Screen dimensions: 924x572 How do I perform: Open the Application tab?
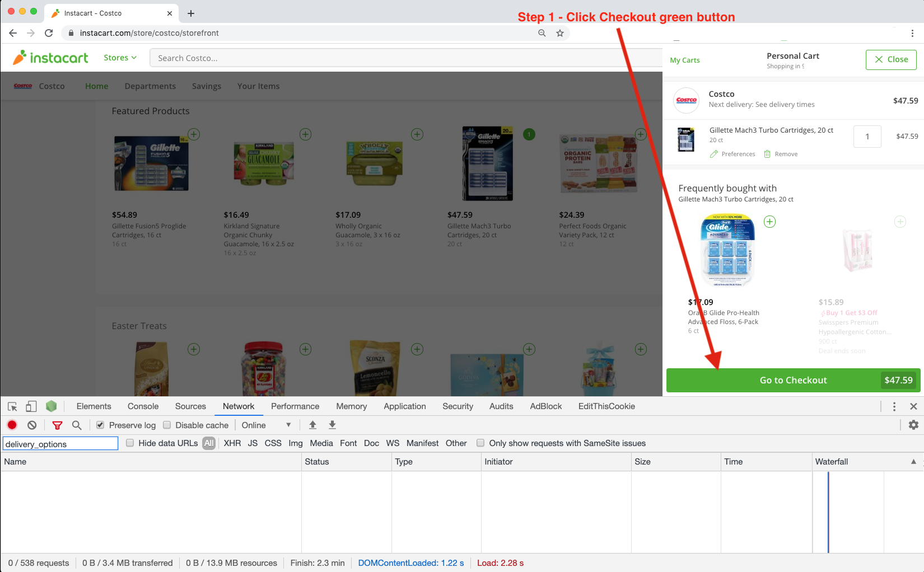point(405,406)
